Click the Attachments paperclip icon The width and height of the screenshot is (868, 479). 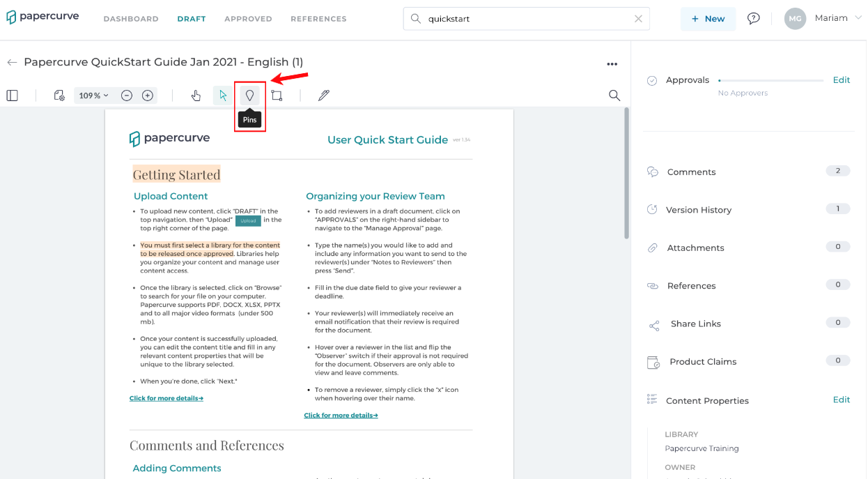[652, 248]
